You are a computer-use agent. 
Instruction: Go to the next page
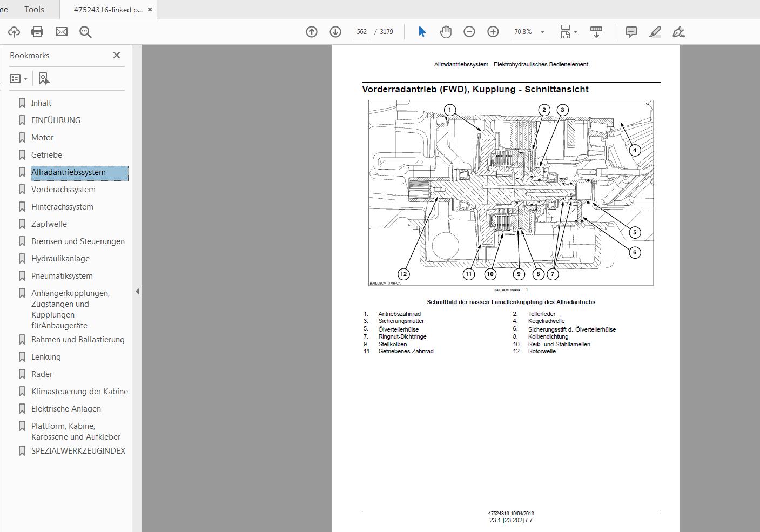point(335,32)
